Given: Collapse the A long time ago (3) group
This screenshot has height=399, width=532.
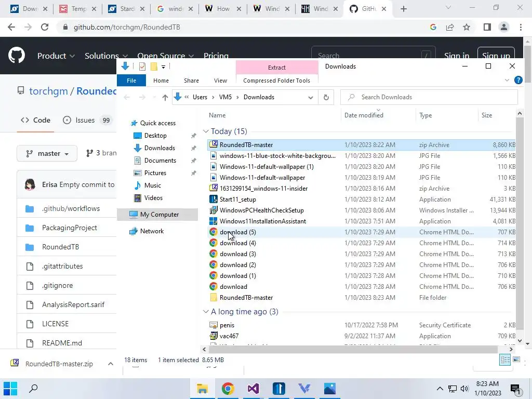Looking at the screenshot, I should 206,312.
